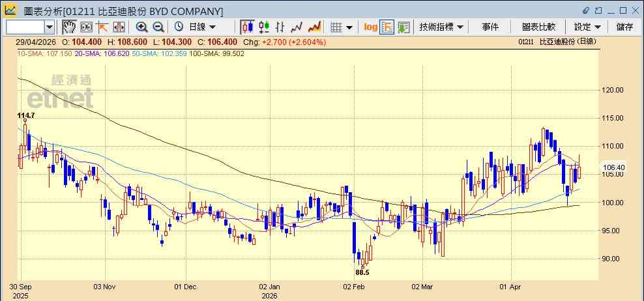Image resolution: width=644 pixels, height=301 pixels.
Task: Maximize the chart window
Action: [623, 10]
